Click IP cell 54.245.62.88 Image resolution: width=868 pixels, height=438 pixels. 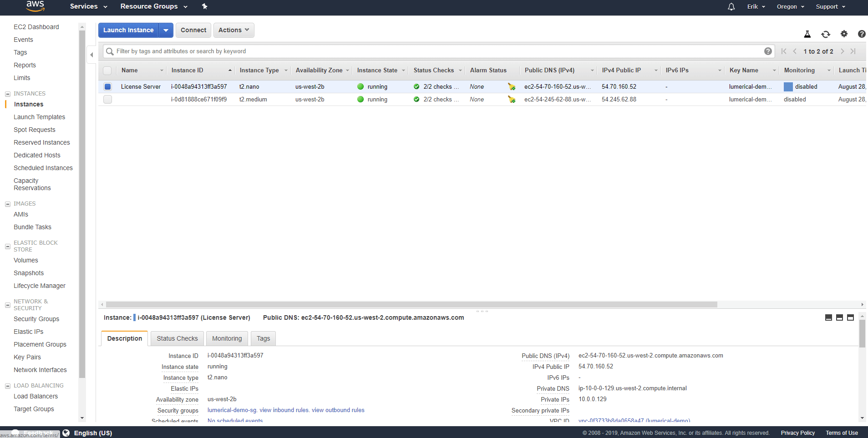619,99
